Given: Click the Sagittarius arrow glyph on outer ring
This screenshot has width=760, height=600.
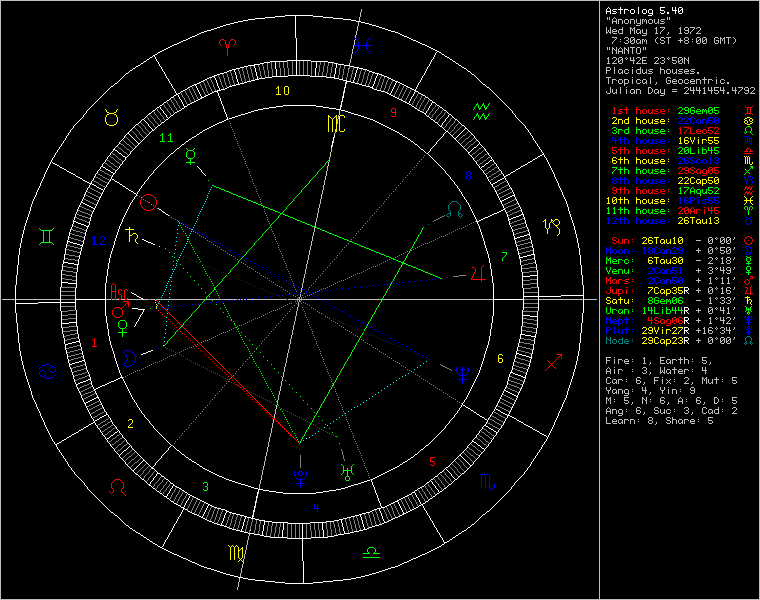Looking at the screenshot, I should [554, 363].
